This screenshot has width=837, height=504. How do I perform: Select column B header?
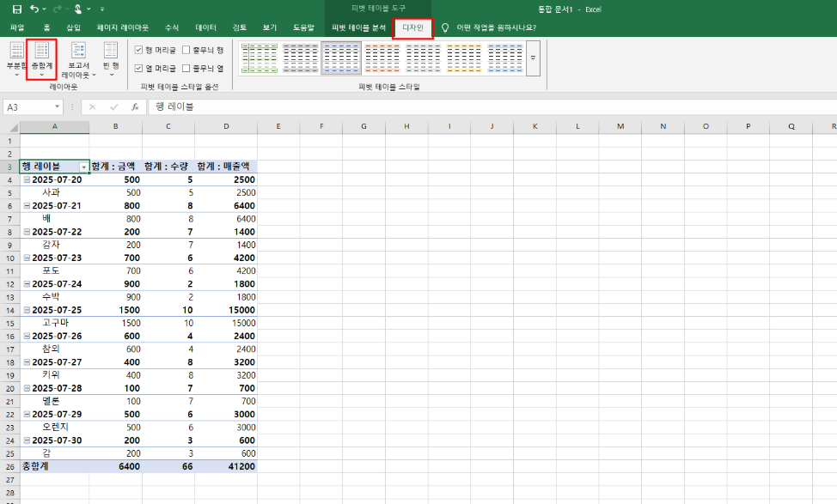click(x=115, y=127)
